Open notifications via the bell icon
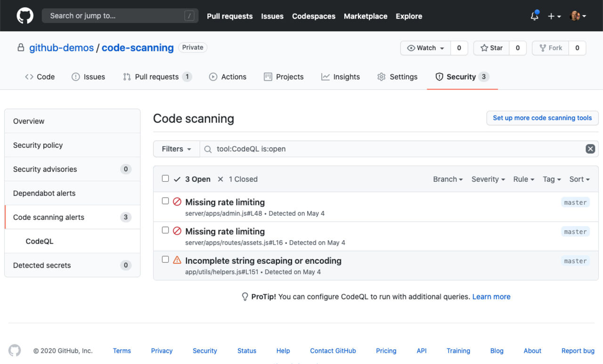 pyautogui.click(x=534, y=16)
